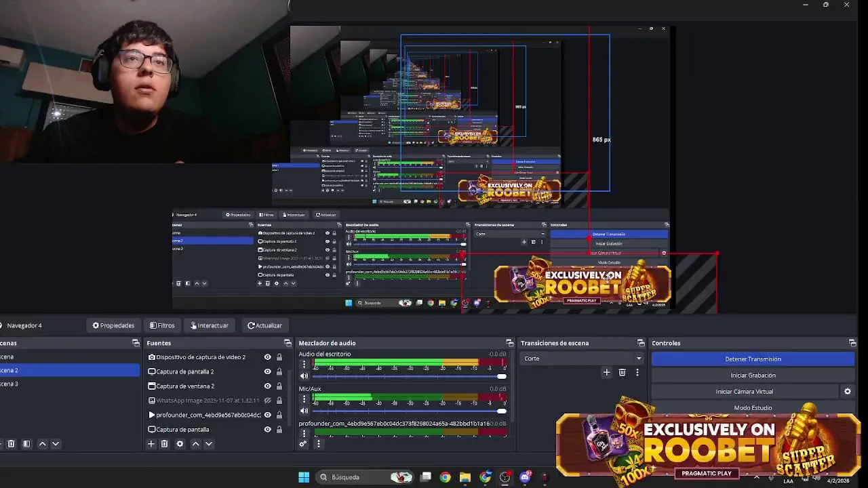
Task: Toggle lock on Captura de pantalla 2
Action: pyautogui.click(x=279, y=371)
